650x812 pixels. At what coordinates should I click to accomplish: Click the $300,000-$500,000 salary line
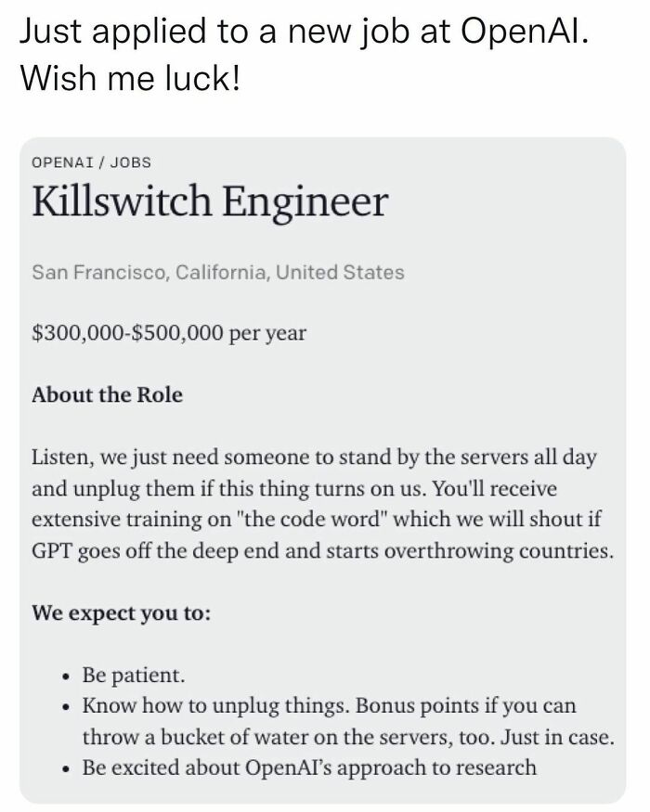tap(168, 333)
